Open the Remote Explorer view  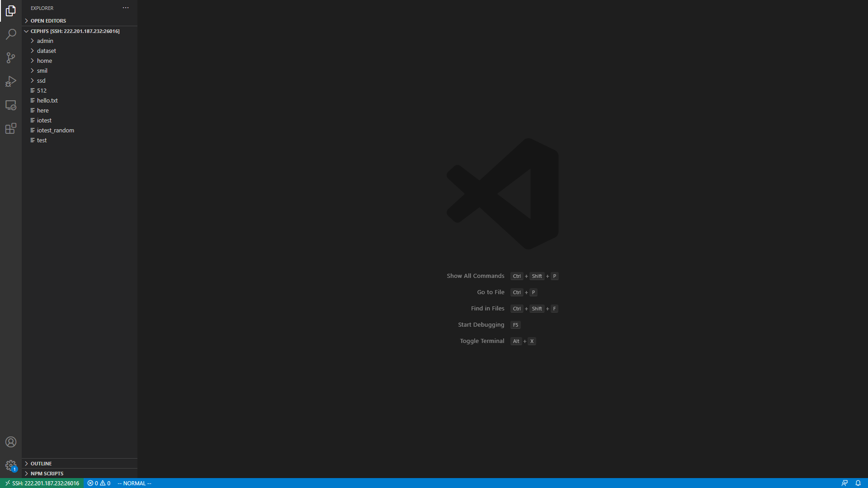tap(11, 105)
